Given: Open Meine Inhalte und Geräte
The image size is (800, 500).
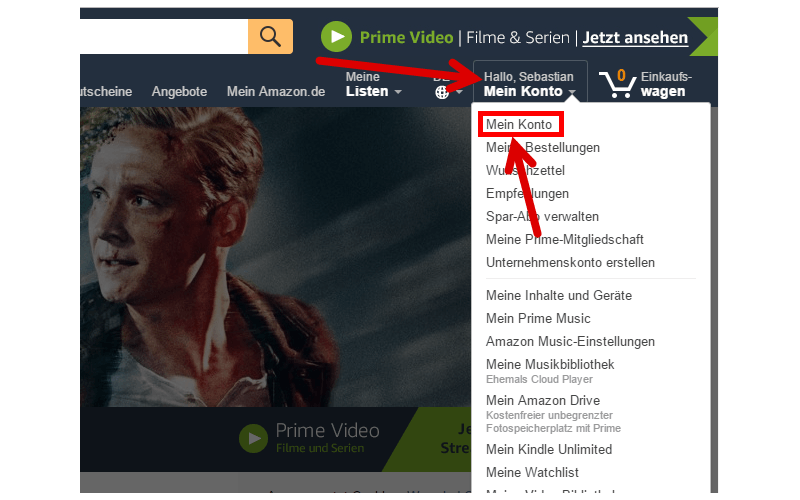Looking at the screenshot, I should click(559, 295).
